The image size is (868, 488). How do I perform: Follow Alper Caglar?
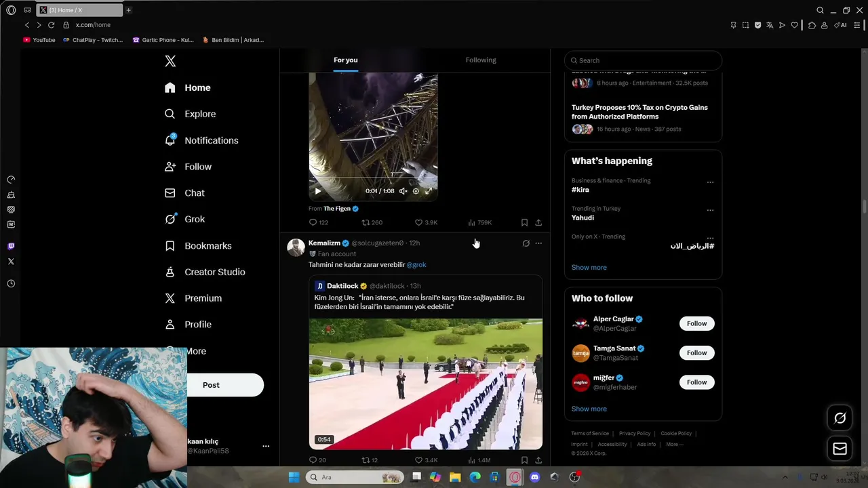tap(696, 323)
